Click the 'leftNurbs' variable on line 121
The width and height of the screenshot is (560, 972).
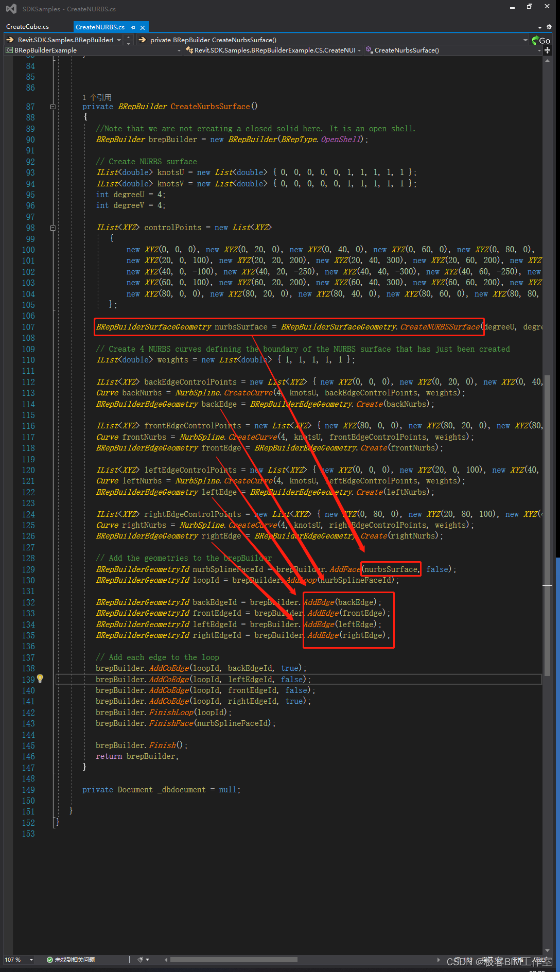(142, 481)
